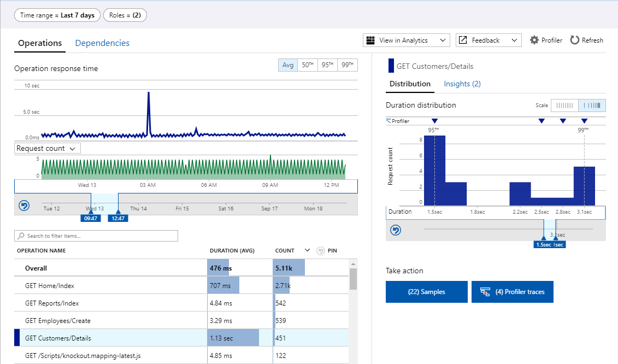The height and width of the screenshot is (364, 618).
Task: Click the Refresh toolbar button
Action: pyautogui.click(x=587, y=40)
